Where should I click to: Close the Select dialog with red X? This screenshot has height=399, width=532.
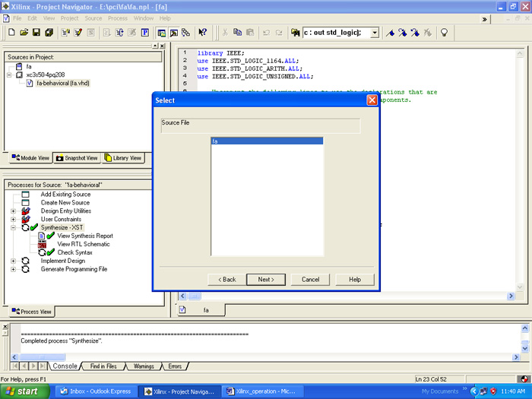pyautogui.click(x=372, y=100)
